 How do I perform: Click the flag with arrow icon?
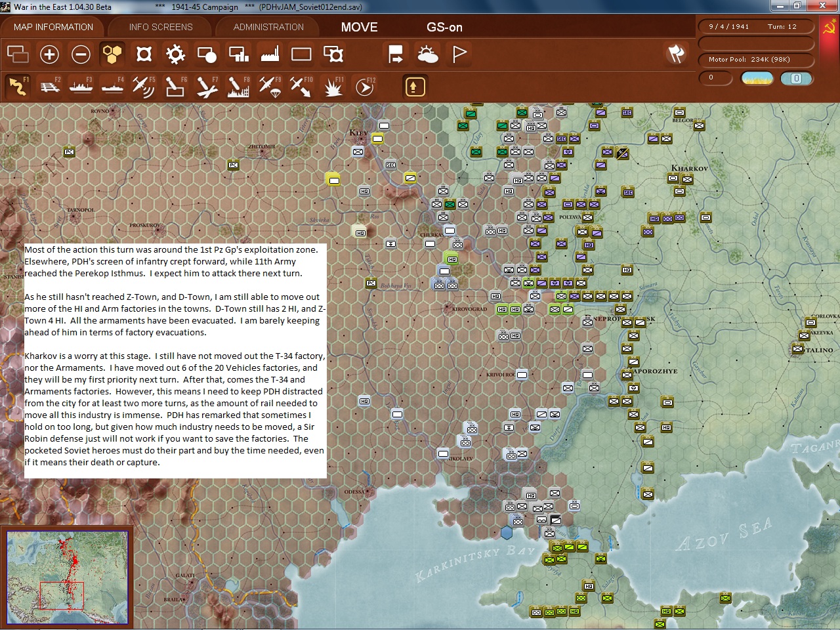396,54
